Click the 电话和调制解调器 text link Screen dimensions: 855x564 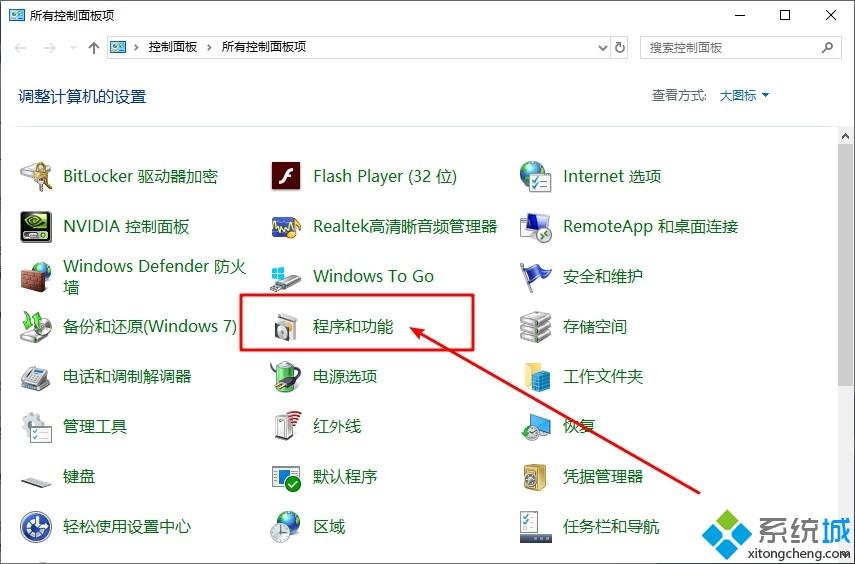(x=127, y=377)
